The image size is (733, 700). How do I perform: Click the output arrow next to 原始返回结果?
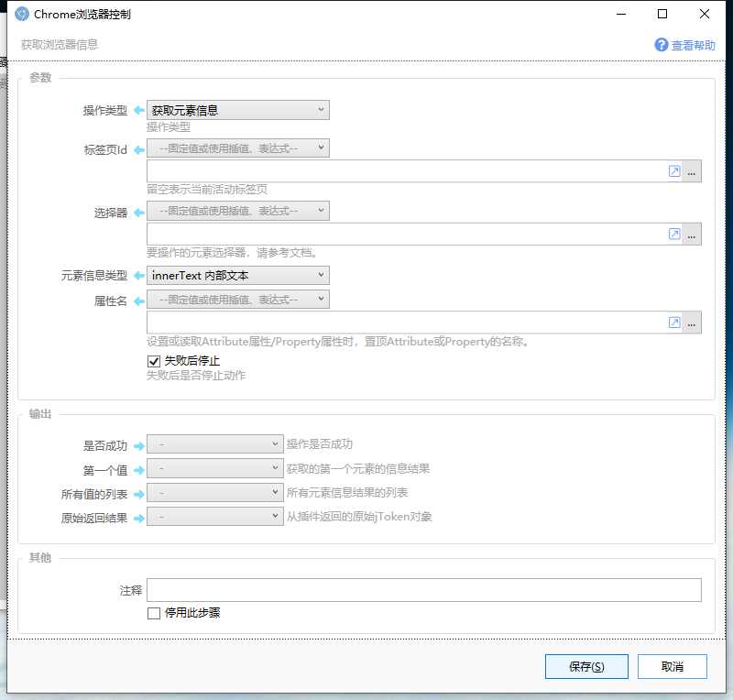[139, 518]
